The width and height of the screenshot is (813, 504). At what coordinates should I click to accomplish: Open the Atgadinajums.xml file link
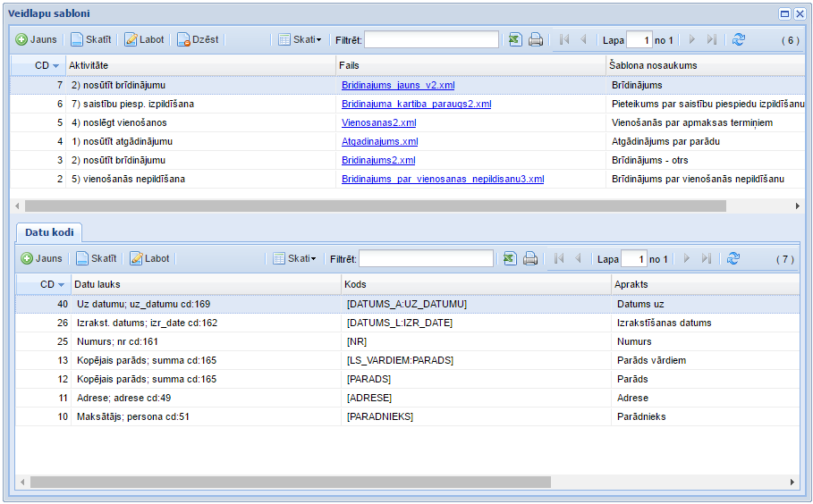coord(379,141)
